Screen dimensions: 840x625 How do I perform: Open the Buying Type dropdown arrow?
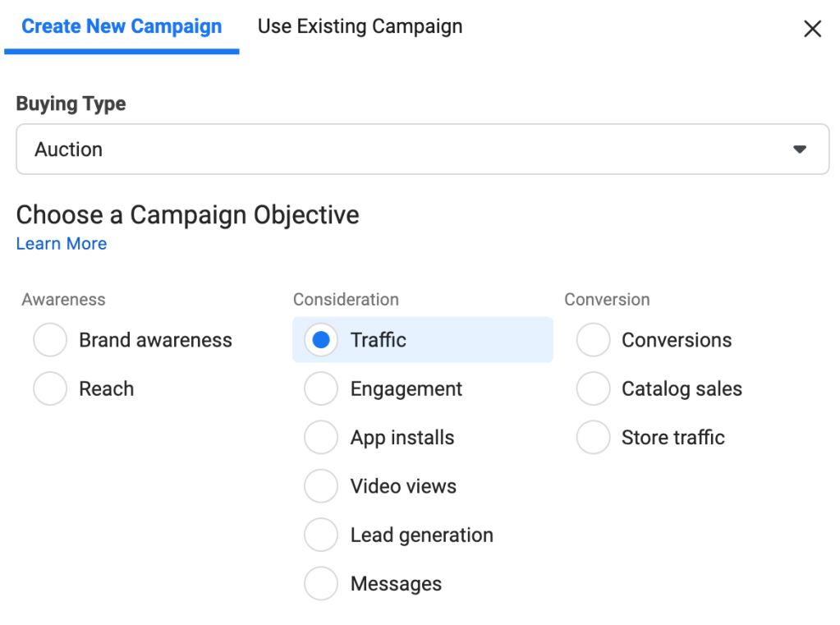click(x=799, y=149)
